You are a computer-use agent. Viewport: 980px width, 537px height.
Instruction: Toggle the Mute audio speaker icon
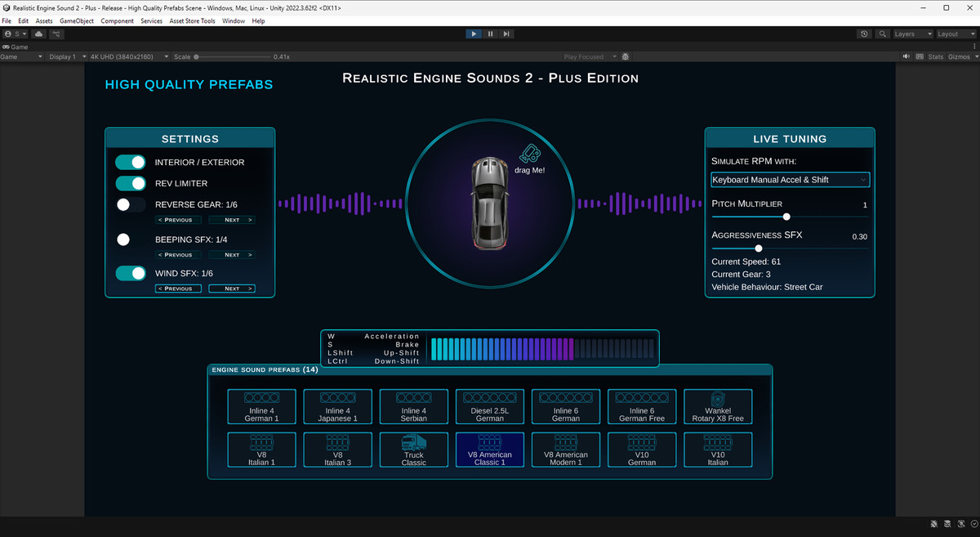(906, 56)
